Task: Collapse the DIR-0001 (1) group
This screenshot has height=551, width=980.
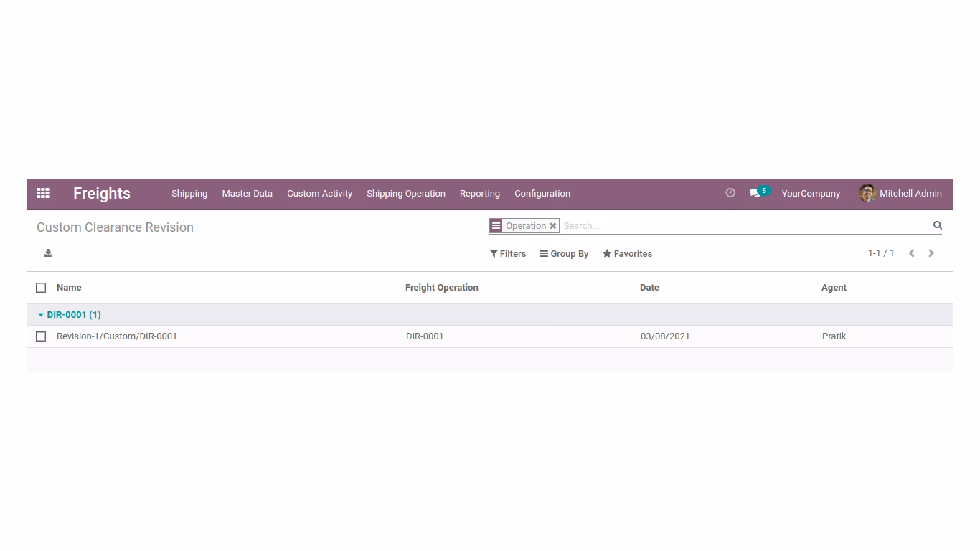Action: pos(69,315)
